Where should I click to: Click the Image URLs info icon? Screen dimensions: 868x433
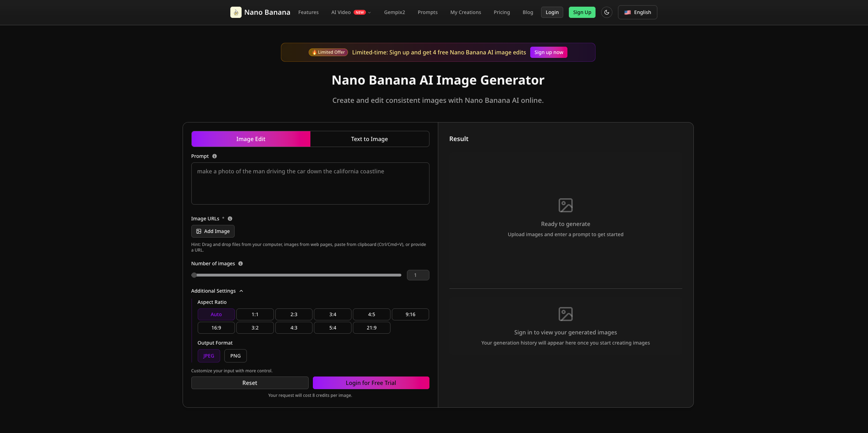[x=230, y=219]
